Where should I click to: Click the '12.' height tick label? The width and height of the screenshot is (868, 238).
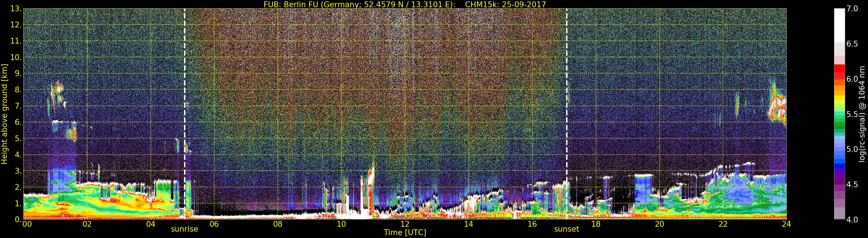click(x=16, y=25)
